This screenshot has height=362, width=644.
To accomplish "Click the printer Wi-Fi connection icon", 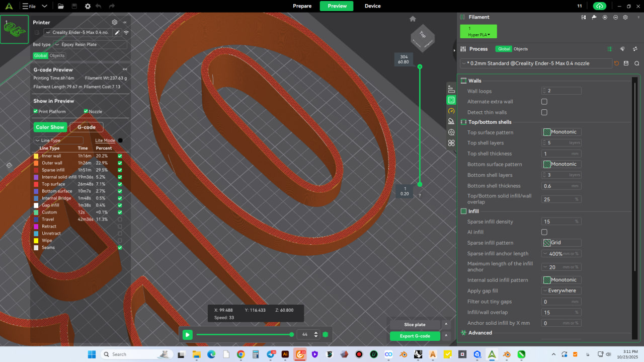I will pos(126,33).
